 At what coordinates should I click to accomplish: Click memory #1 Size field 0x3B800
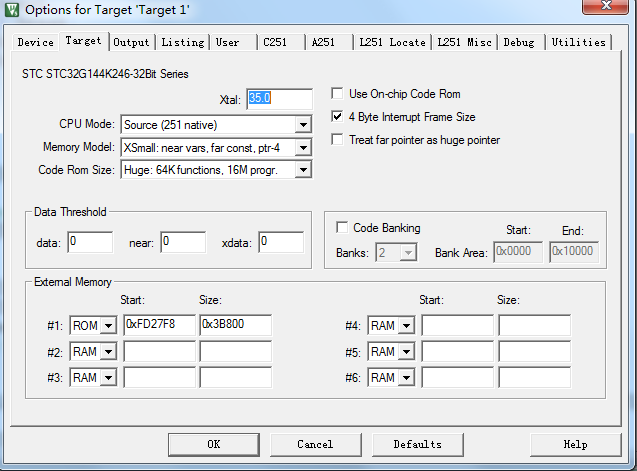click(x=236, y=325)
